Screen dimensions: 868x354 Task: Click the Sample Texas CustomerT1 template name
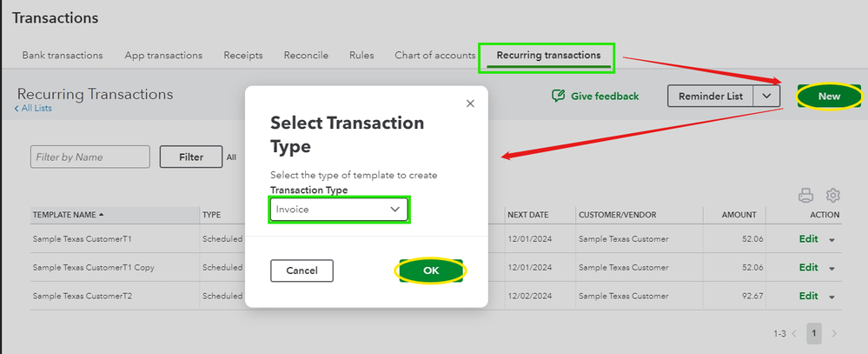[82, 239]
